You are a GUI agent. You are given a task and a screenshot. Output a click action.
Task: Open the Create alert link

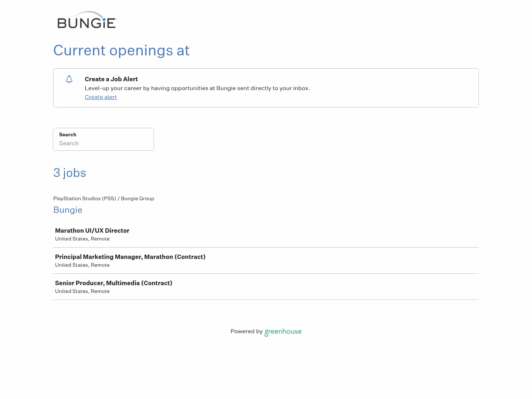[x=101, y=97]
